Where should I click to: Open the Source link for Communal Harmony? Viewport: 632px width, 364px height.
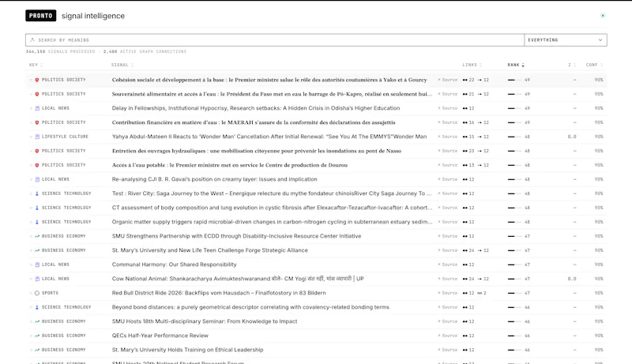(448, 265)
